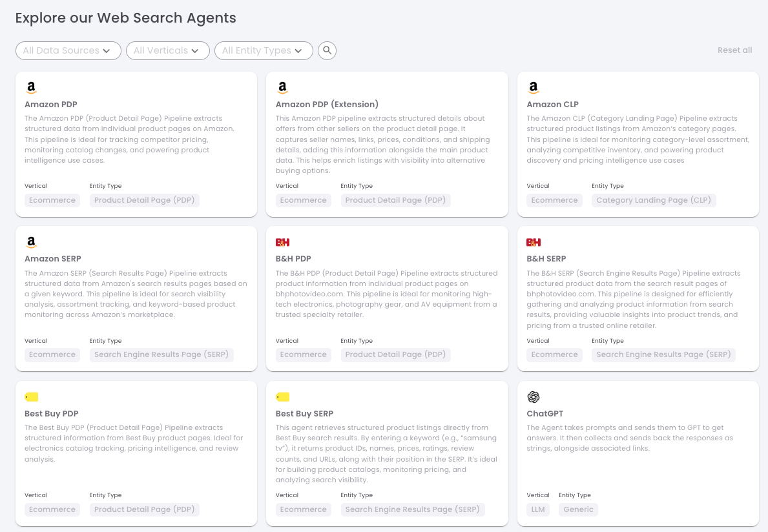Open the B&H SERP title
This screenshot has height=532, width=768.
pos(546,258)
